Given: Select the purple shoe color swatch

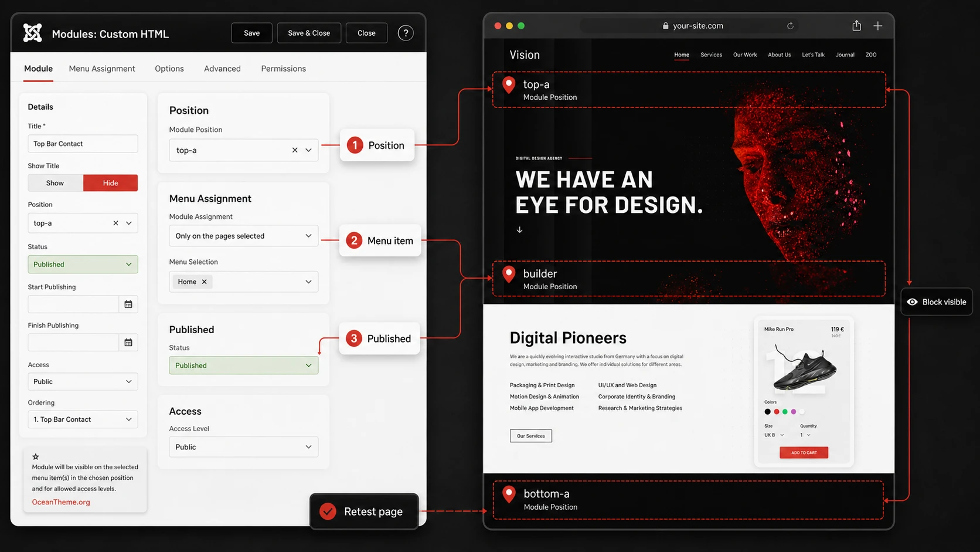Looking at the screenshot, I should (x=794, y=412).
